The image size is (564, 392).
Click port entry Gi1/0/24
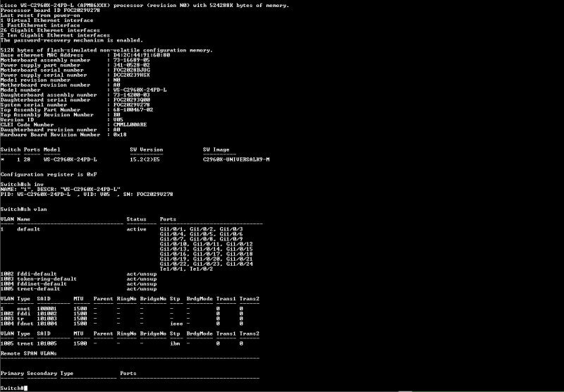click(240, 264)
